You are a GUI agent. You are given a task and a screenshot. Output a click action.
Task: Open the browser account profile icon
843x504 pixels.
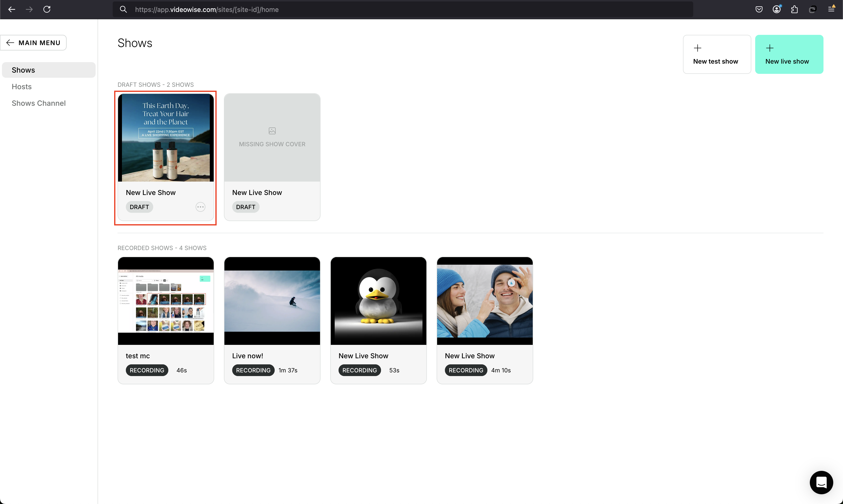[776, 10]
